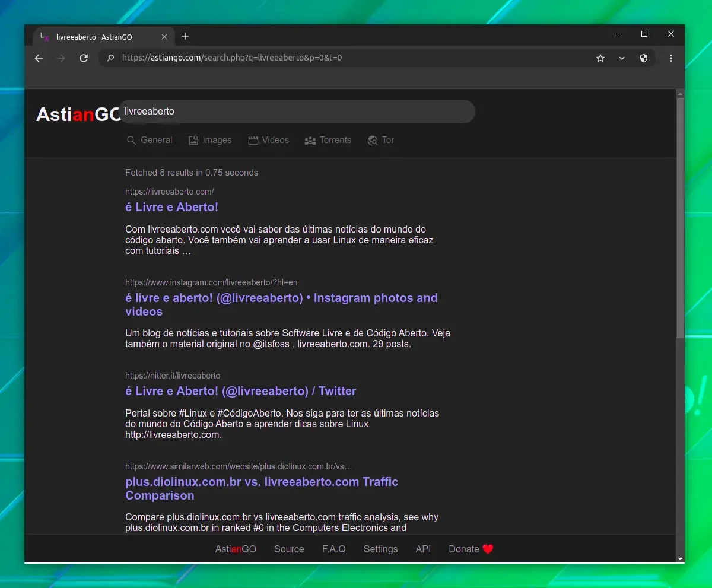Open the 'é Livre e Aberto!' result
The image size is (712, 588).
click(172, 207)
